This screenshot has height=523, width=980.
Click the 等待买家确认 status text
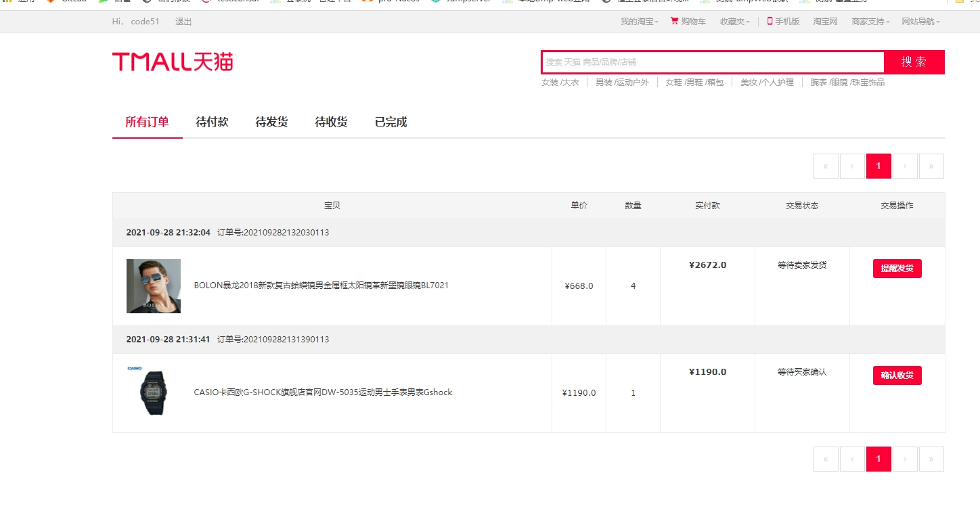click(x=802, y=372)
